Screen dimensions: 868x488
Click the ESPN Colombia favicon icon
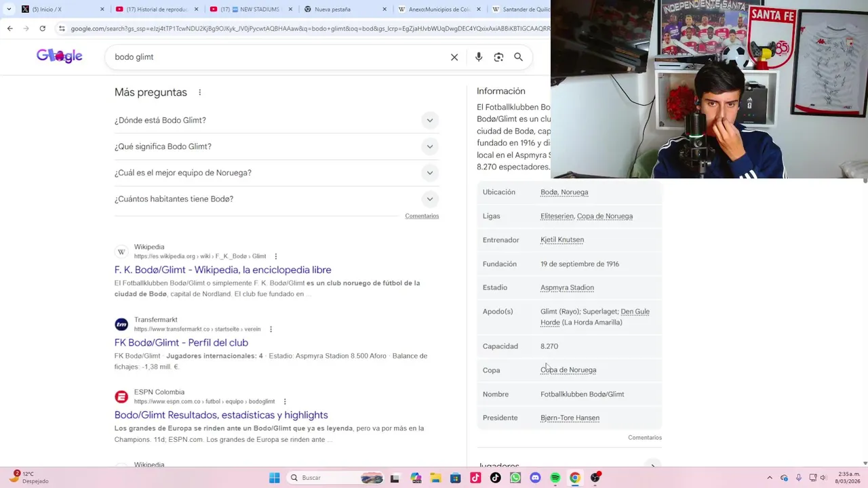click(x=121, y=396)
